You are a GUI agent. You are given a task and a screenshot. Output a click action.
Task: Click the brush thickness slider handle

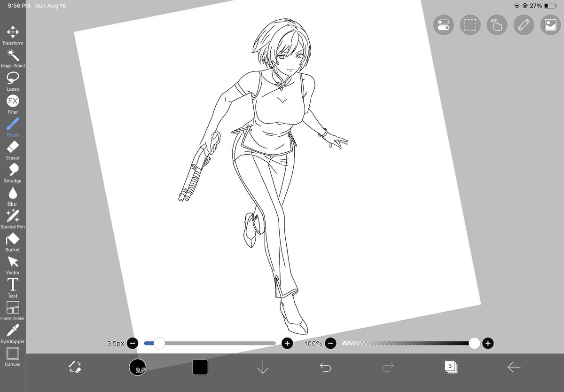pyautogui.click(x=159, y=344)
